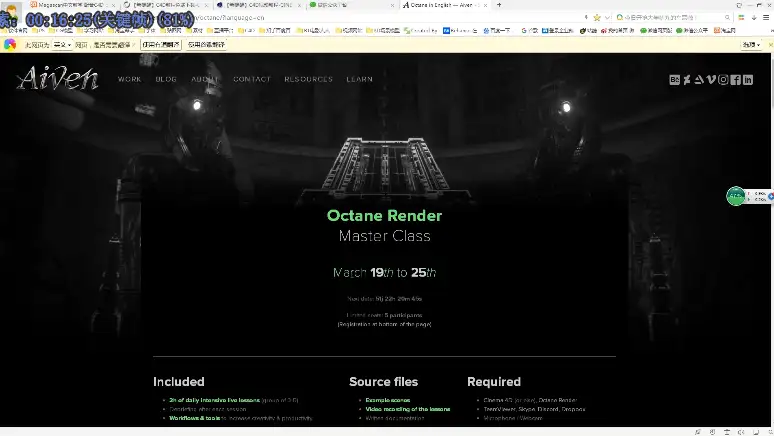Open the Instagram social icon
Viewport: 774px width, 436px height.
point(723,79)
